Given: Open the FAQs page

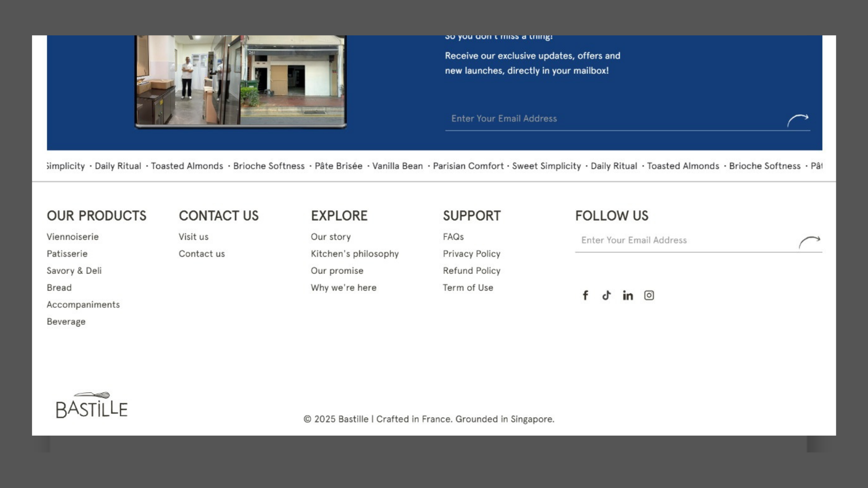Looking at the screenshot, I should point(453,237).
